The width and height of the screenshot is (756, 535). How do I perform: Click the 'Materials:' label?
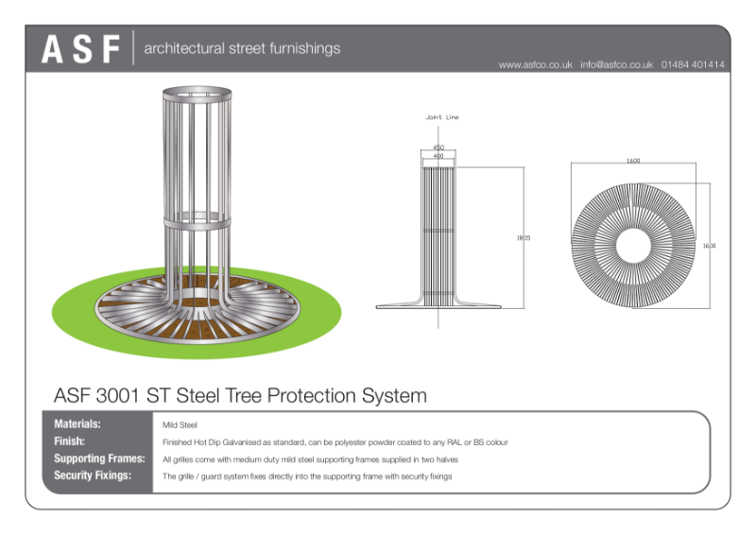[x=77, y=424]
